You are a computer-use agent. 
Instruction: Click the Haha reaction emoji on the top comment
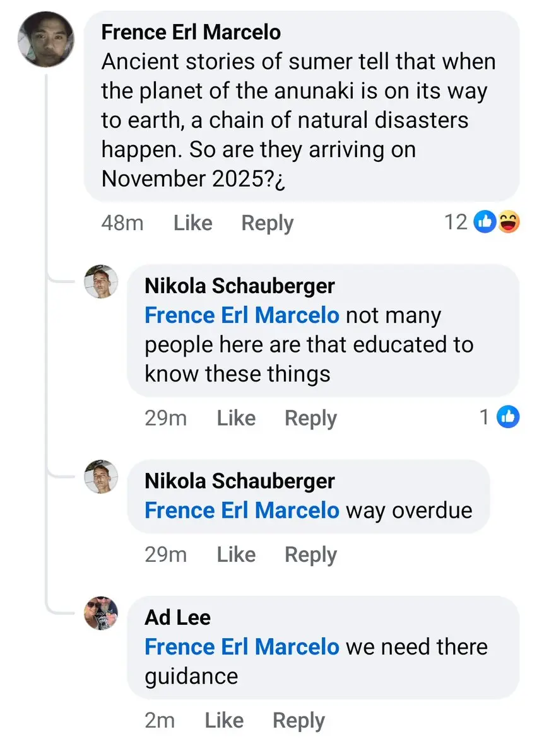click(509, 222)
